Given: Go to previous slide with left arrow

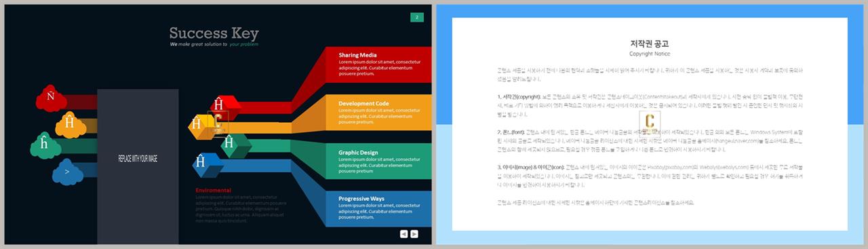Looking at the screenshot, I should [x=403, y=233].
